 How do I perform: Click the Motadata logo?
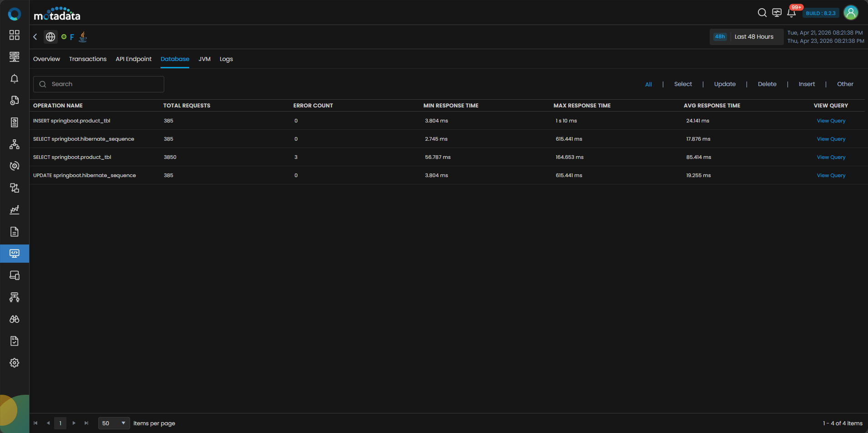pos(57,14)
